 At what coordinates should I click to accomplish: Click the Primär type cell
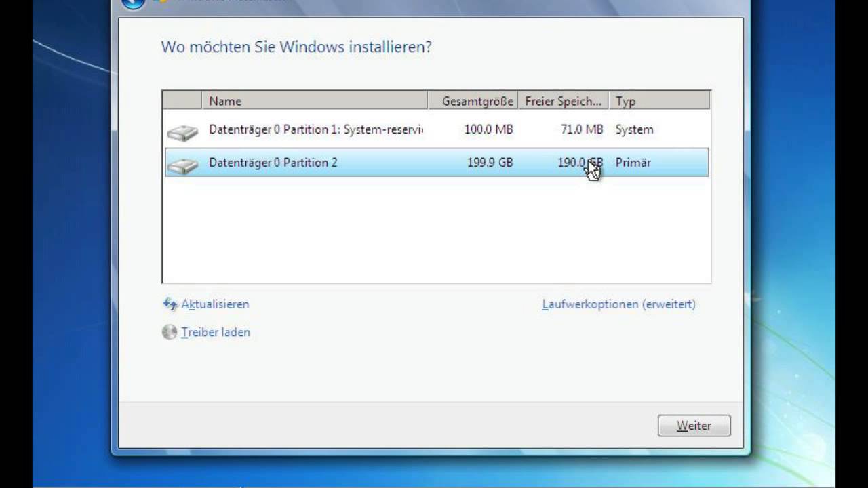pyautogui.click(x=633, y=163)
